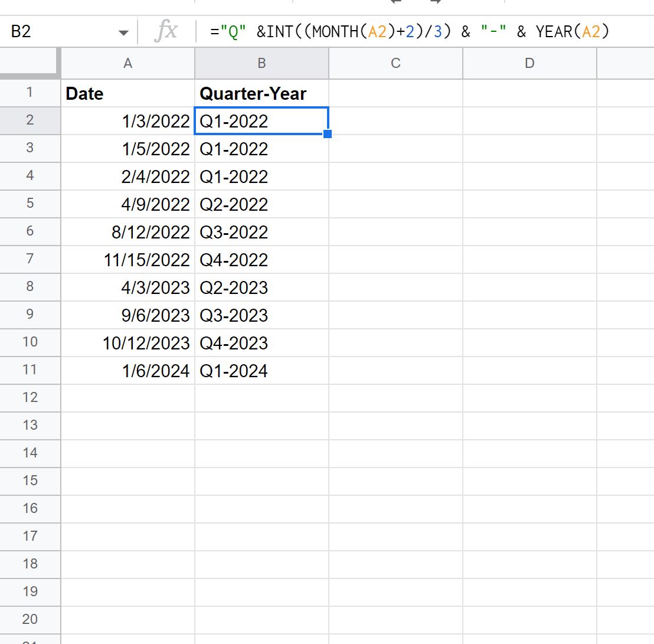The image size is (654, 644).
Task: Click the fill handle of cell B2
Action: (328, 134)
